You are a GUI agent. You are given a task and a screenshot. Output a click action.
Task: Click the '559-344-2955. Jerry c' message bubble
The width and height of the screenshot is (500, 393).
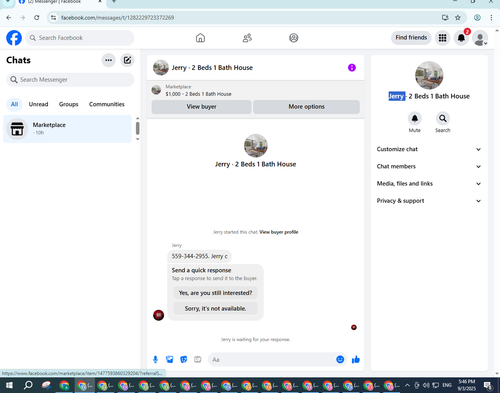199,256
